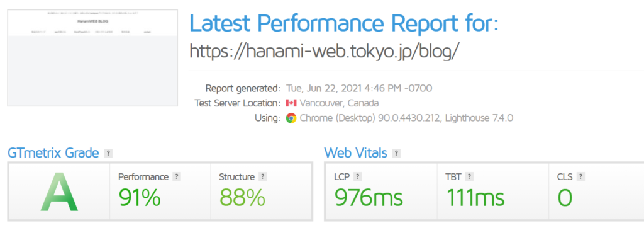The height and width of the screenshot is (235, 644).
Task: Click the CLS score of 0
Action: [565, 198]
